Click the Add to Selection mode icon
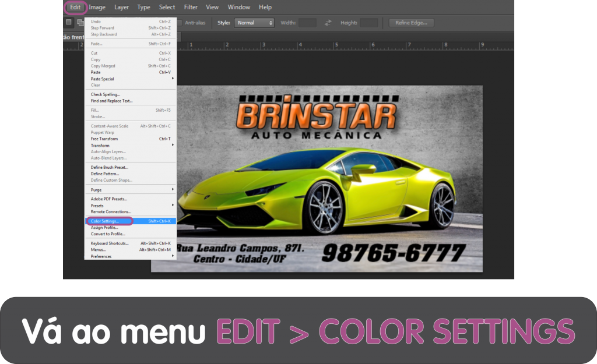 click(80, 23)
